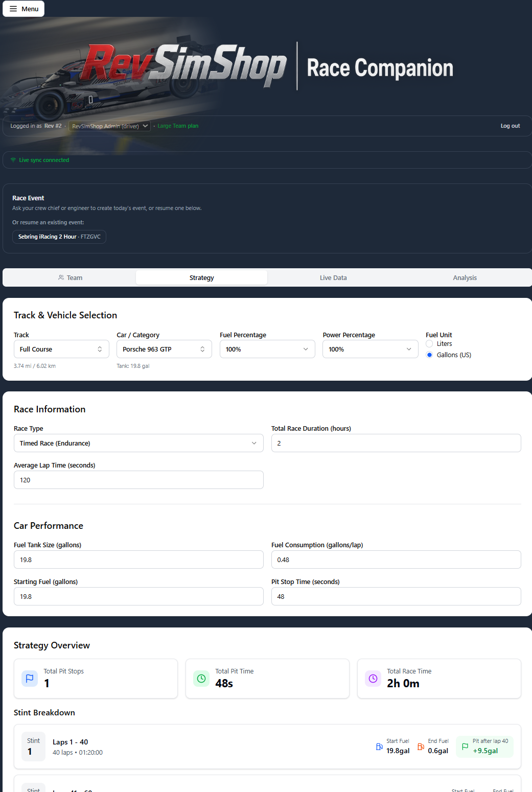The width and height of the screenshot is (532, 792).
Task: Click the '3.74 mi / 6.02 km' track length
Action: [x=35, y=366]
